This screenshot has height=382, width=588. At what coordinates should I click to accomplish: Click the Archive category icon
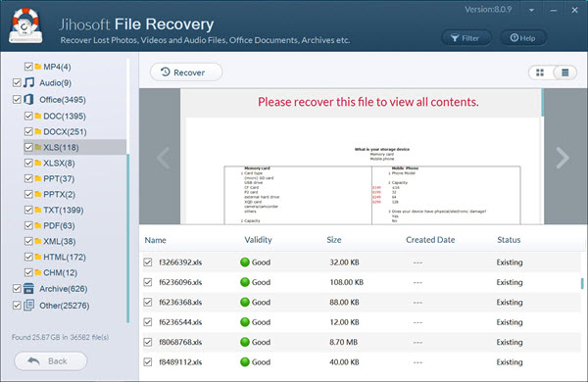(28, 288)
